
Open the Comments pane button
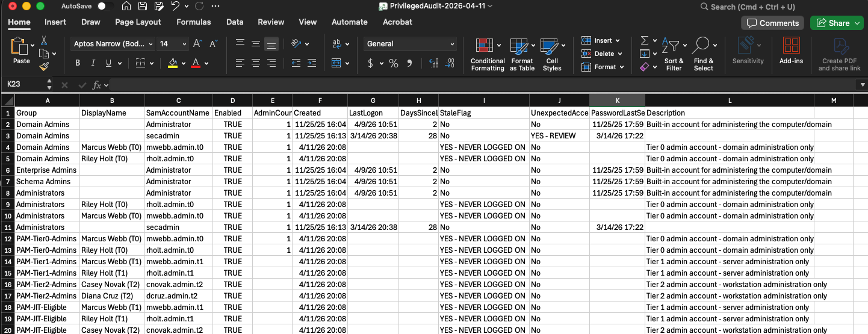click(x=773, y=23)
